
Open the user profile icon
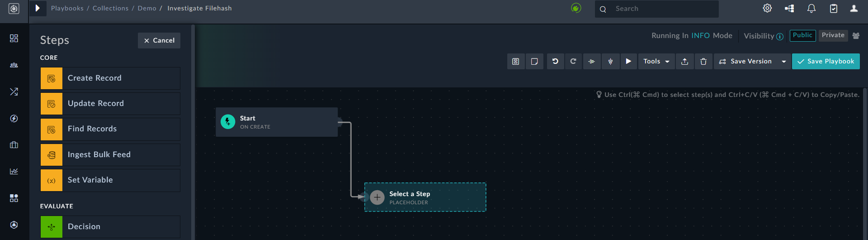point(854,8)
